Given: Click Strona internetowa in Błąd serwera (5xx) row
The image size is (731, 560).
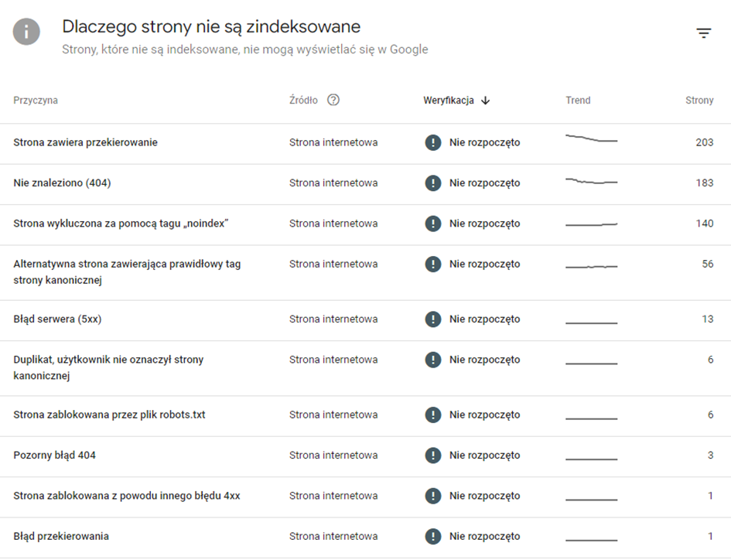Looking at the screenshot, I should [x=333, y=319].
